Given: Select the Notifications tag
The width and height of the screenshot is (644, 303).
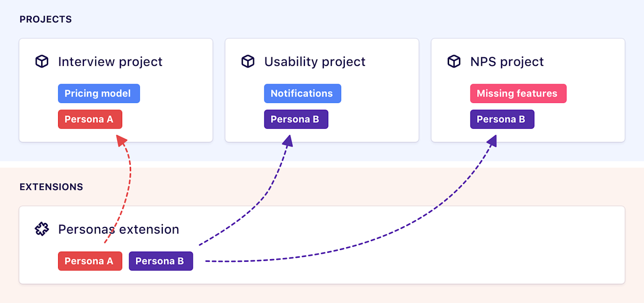Looking at the screenshot, I should [x=302, y=94].
